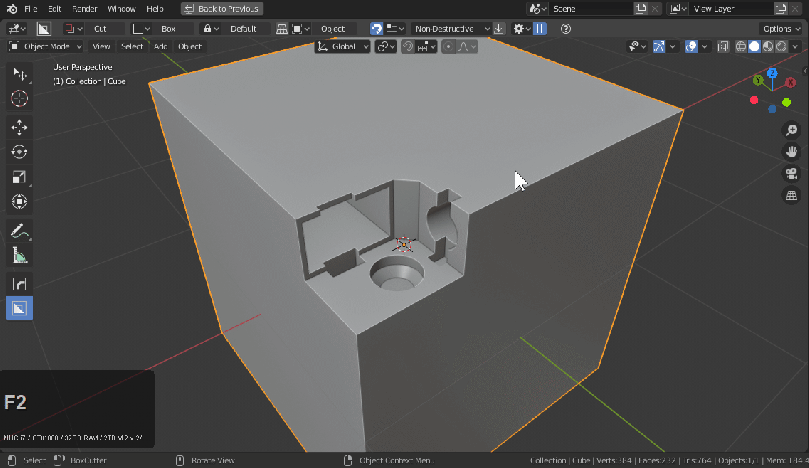Toggle camera view with camera gizmo
The width and height of the screenshot is (809, 468).
tap(791, 174)
